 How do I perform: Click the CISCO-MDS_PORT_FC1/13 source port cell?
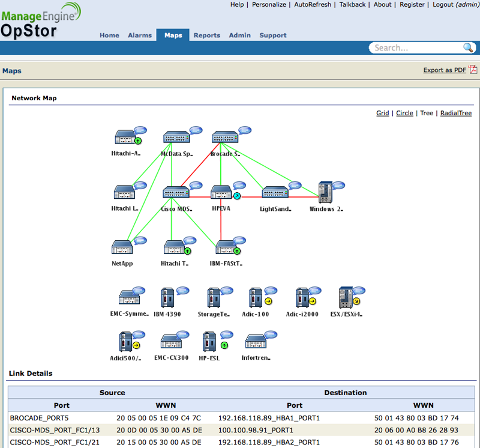pos(55,430)
